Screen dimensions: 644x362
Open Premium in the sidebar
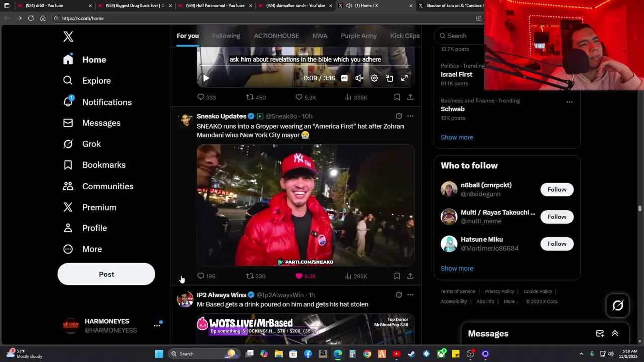pos(89,207)
